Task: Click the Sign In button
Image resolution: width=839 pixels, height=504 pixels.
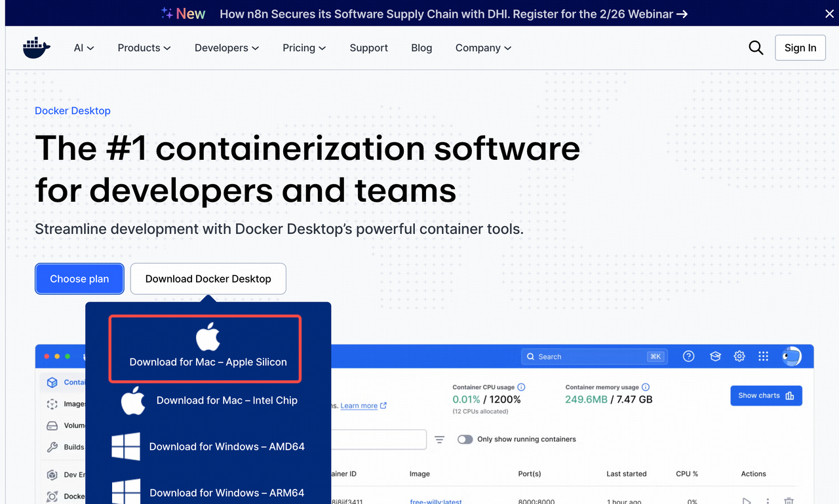Action: 800,48
